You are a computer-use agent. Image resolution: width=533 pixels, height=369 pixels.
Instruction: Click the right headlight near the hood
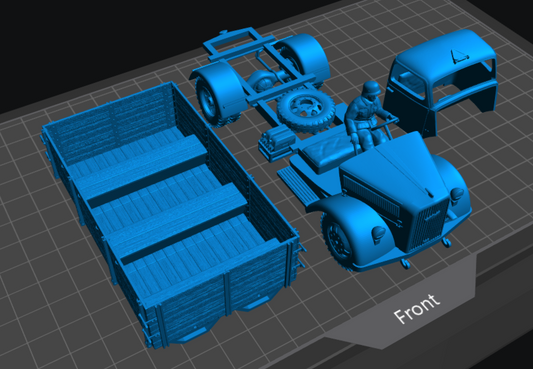tap(457, 195)
